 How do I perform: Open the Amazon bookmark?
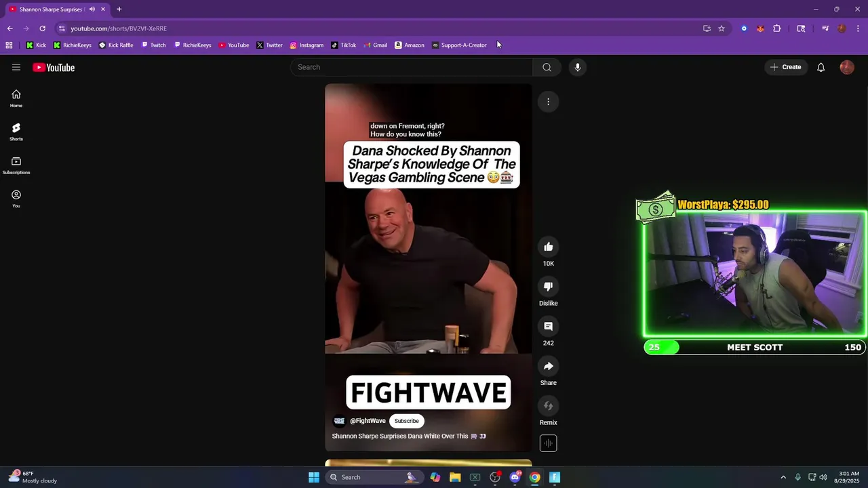410,45
